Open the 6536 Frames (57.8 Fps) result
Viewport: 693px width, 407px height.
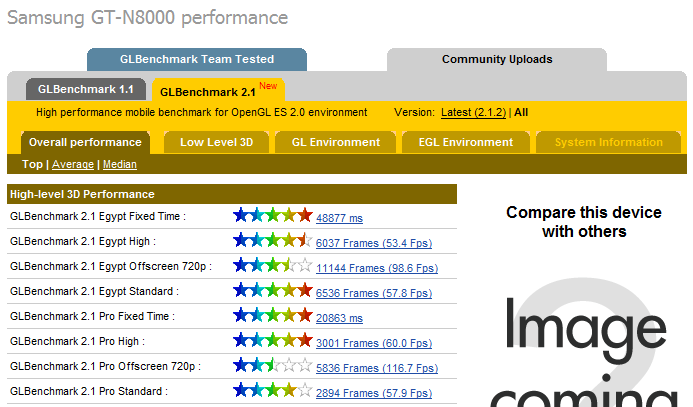point(374,293)
